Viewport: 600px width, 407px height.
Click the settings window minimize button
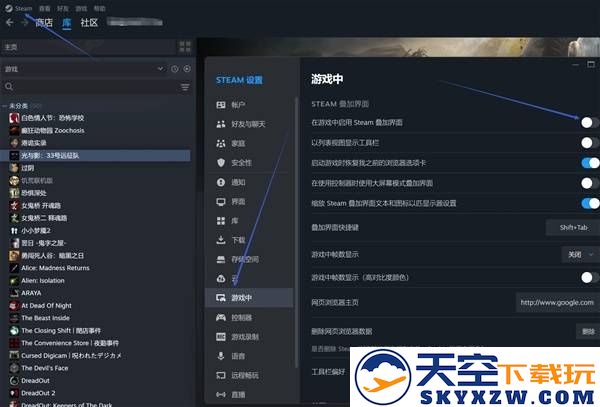click(x=575, y=64)
